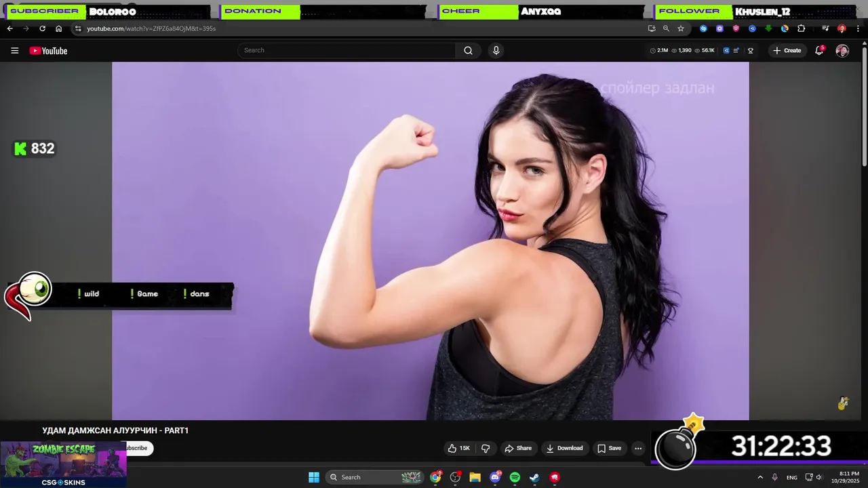Click the video title УДАМ ДАМЖСАН АЛУУРЧИН - PART1
The width and height of the screenshot is (868, 488).
pyautogui.click(x=115, y=430)
